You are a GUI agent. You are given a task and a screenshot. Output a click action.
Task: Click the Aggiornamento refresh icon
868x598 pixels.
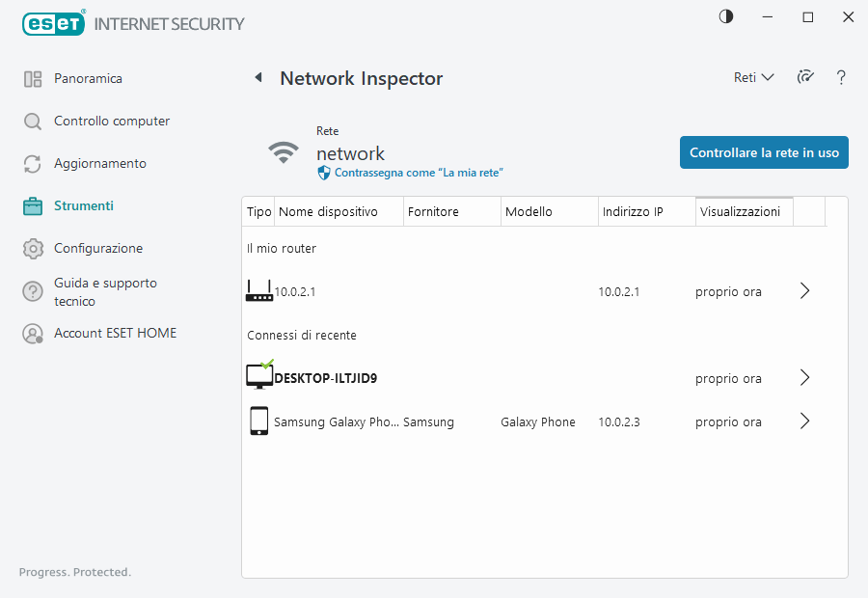[33, 163]
